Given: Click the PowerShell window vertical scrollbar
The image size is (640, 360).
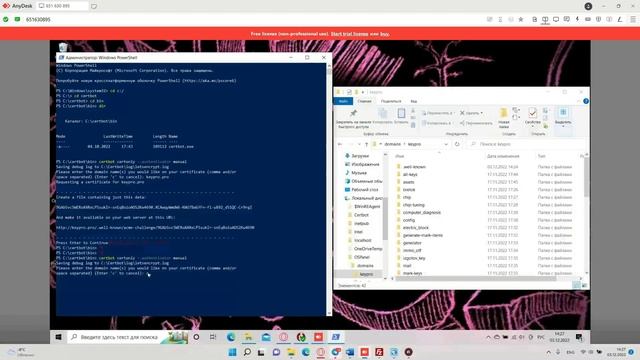Looking at the screenshot, I should pyautogui.click(x=329, y=189).
